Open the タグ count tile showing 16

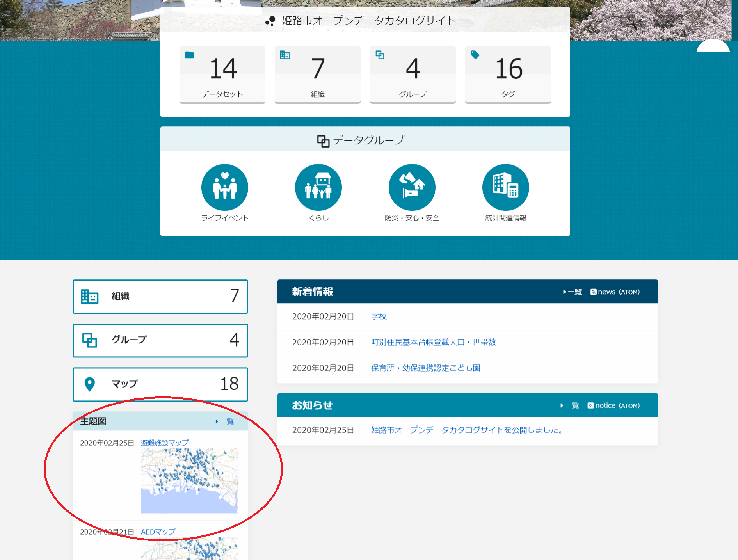click(508, 74)
